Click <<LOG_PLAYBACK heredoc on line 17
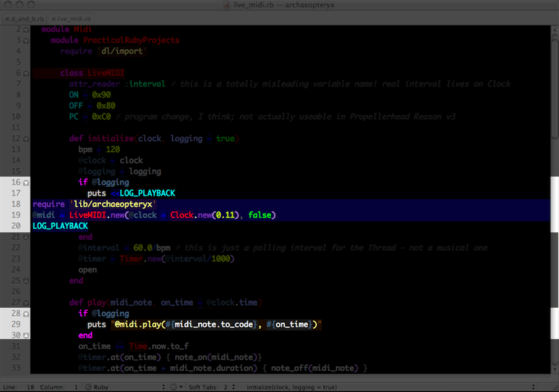 click(143, 194)
